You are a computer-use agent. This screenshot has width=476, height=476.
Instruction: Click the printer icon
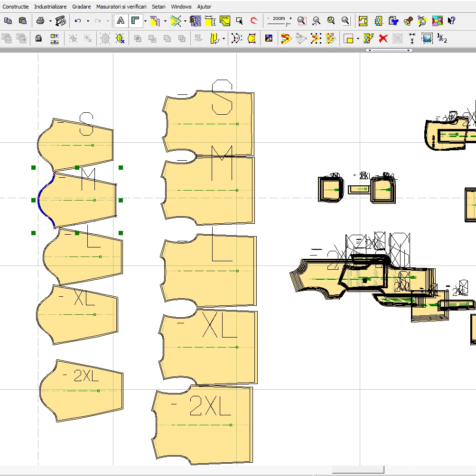click(40, 21)
